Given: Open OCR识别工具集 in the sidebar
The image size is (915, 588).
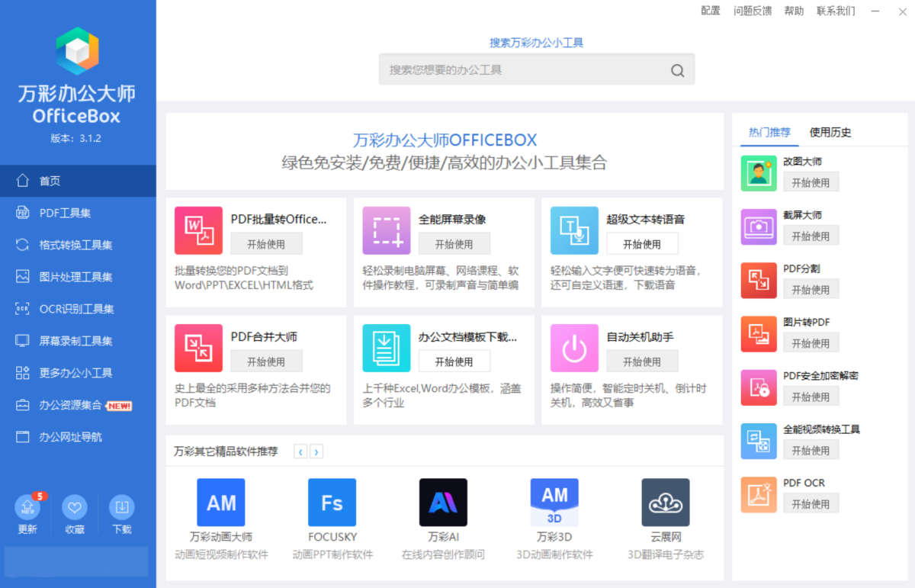Looking at the screenshot, I should click(x=76, y=309).
